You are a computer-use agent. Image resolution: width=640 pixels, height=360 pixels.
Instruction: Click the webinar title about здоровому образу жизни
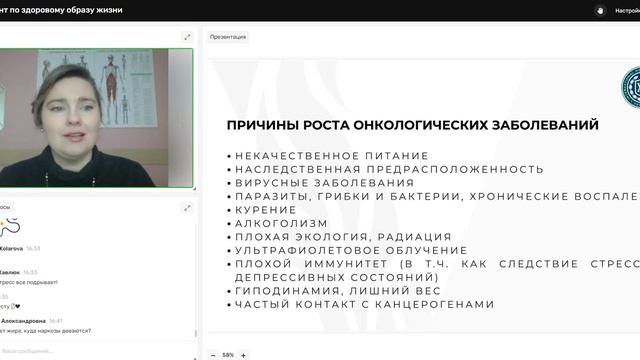pyautogui.click(x=61, y=10)
